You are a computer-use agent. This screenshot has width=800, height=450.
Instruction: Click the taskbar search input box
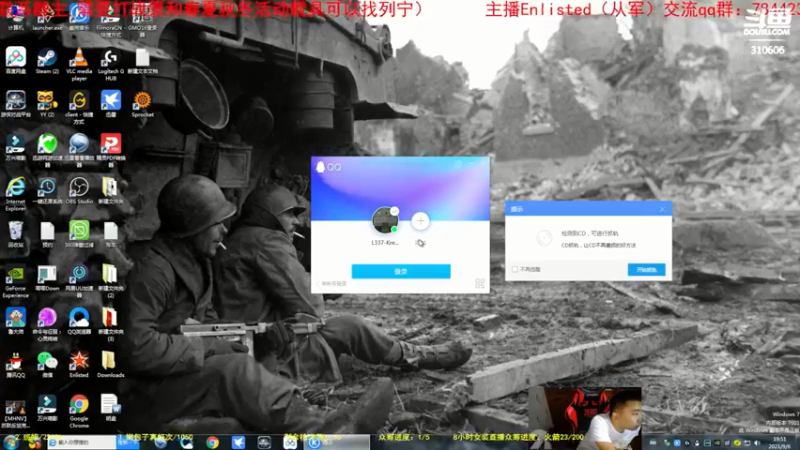(82, 442)
